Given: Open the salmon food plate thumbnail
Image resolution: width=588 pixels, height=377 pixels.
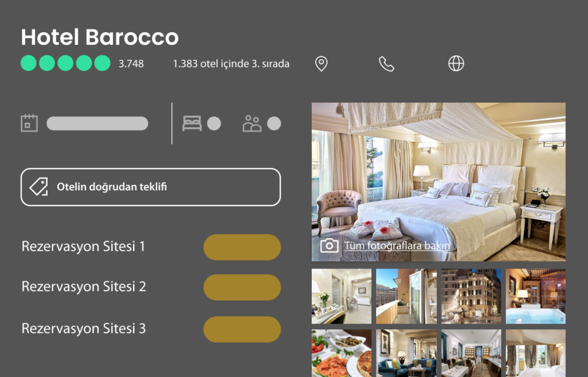Looking at the screenshot, I should (x=341, y=353).
